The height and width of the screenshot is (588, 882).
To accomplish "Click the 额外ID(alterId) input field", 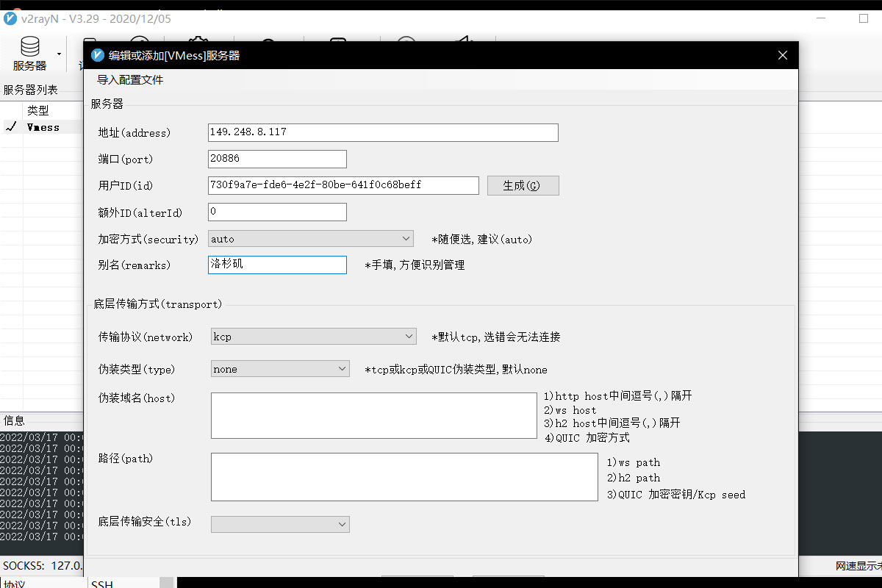I will click(277, 212).
